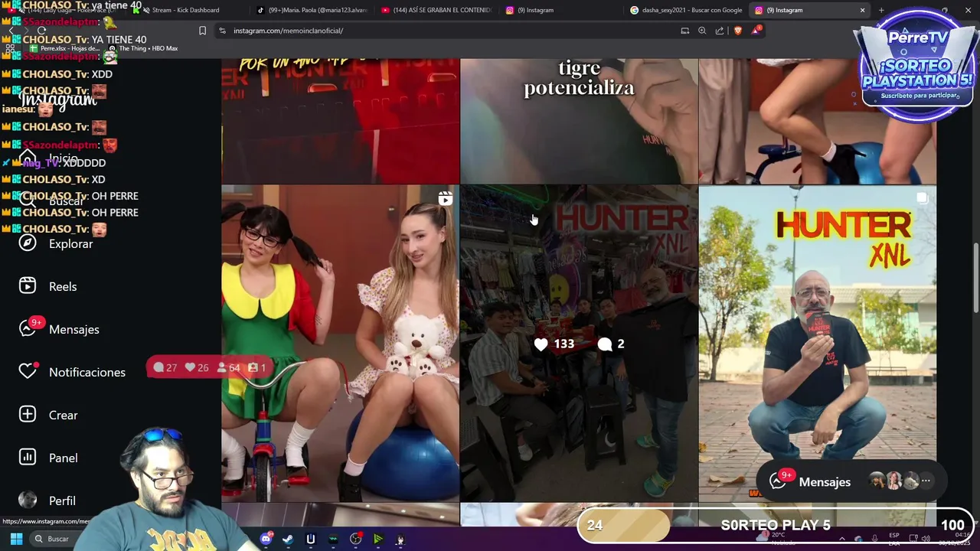The image size is (980, 551).
Task: Open the Windows Start button
Action: 16,539
